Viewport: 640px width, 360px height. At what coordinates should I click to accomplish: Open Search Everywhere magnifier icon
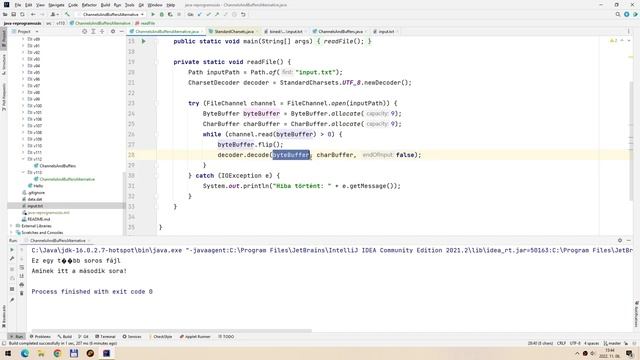pos(618,14)
